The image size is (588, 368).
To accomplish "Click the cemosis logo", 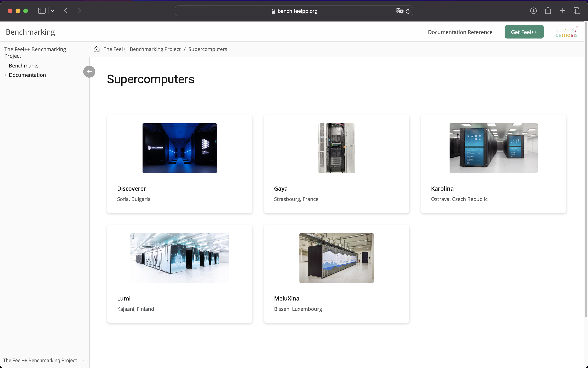I will pyautogui.click(x=566, y=32).
